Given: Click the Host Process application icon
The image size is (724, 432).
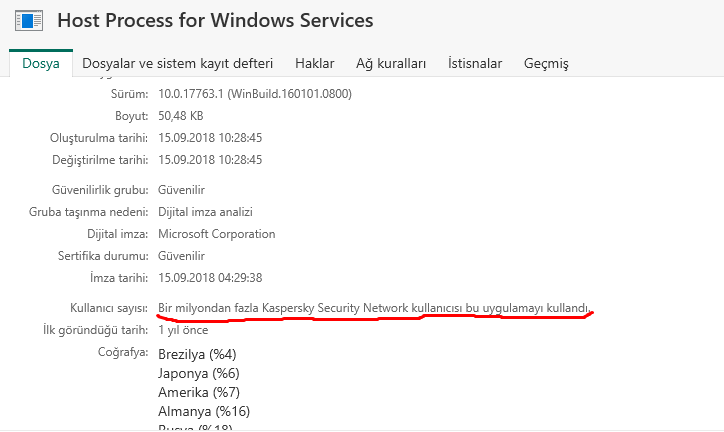Looking at the screenshot, I should (28, 20).
